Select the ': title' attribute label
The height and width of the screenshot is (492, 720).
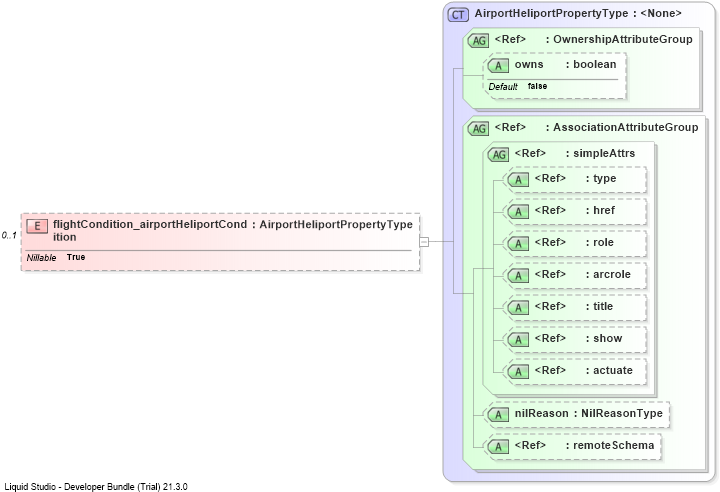(599, 306)
